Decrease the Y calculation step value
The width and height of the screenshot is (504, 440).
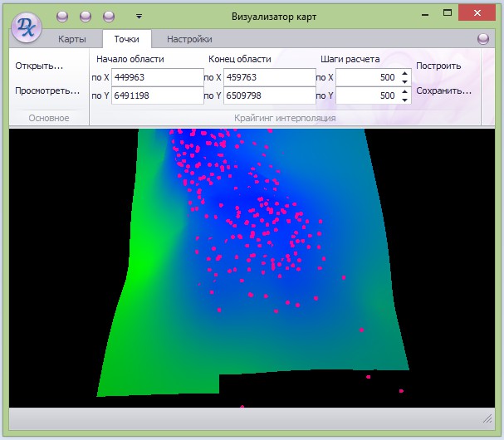point(404,100)
